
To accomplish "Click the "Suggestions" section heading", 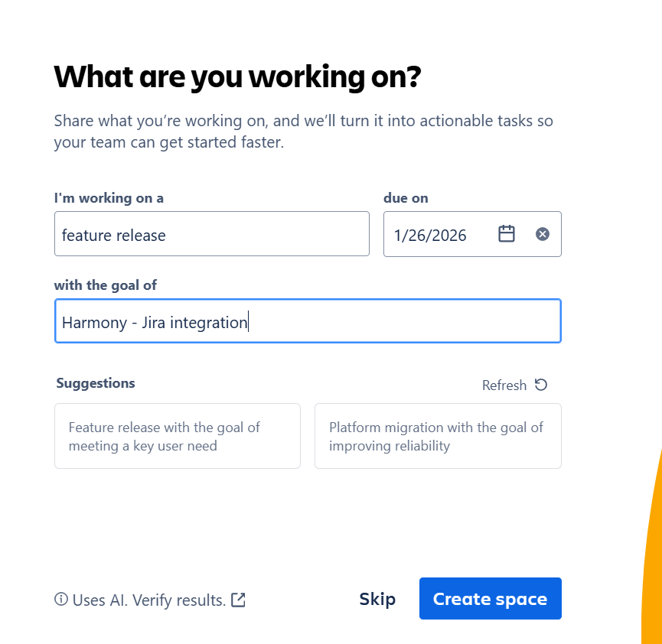I will (x=96, y=383).
